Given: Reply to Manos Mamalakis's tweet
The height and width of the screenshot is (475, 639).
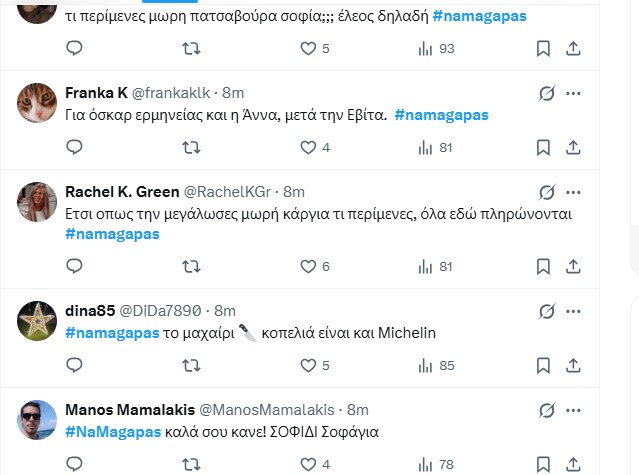Looking at the screenshot, I should tap(74, 464).
